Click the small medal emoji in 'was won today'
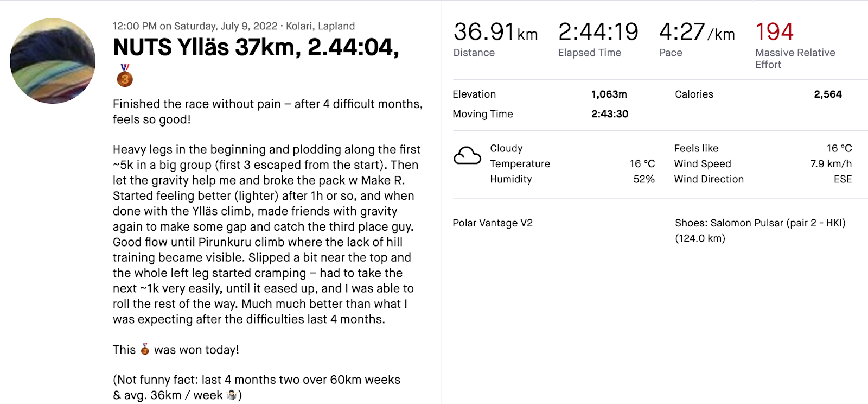Screen dimensions: 868x404 (145, 349)
